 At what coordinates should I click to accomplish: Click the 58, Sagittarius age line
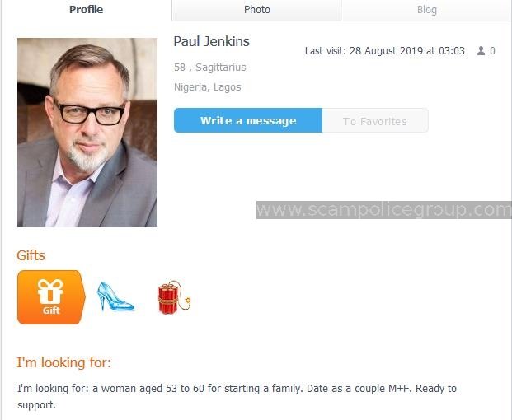210,68
